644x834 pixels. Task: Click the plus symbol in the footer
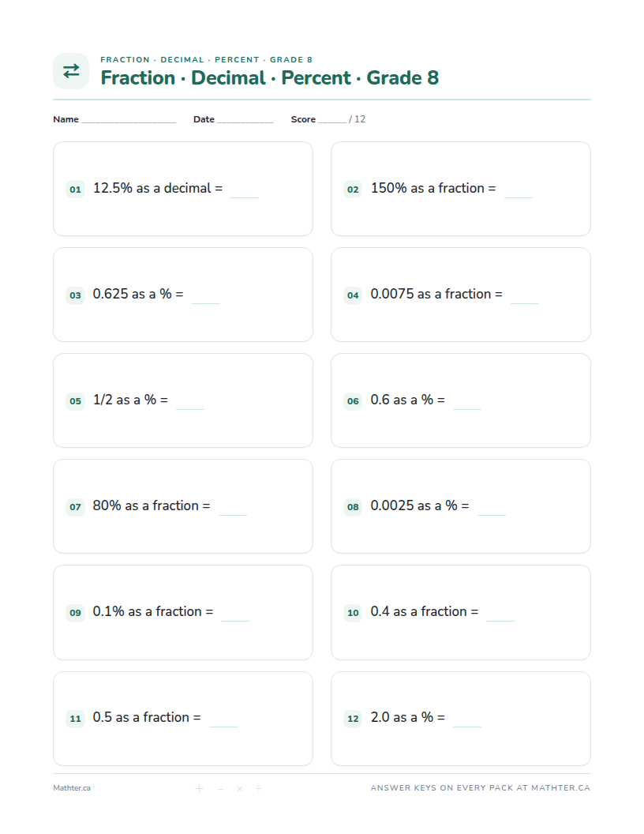click(199, 788)
